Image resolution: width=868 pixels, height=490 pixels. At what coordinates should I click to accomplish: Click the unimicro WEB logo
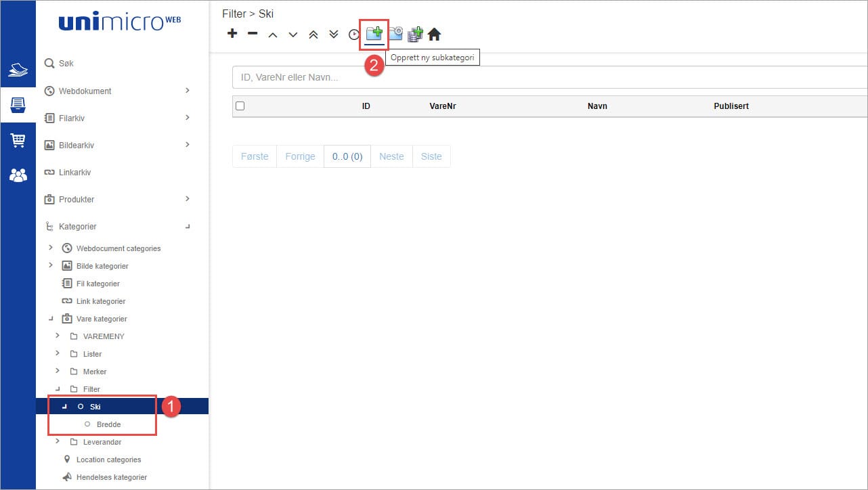click(x=120, y=22)
